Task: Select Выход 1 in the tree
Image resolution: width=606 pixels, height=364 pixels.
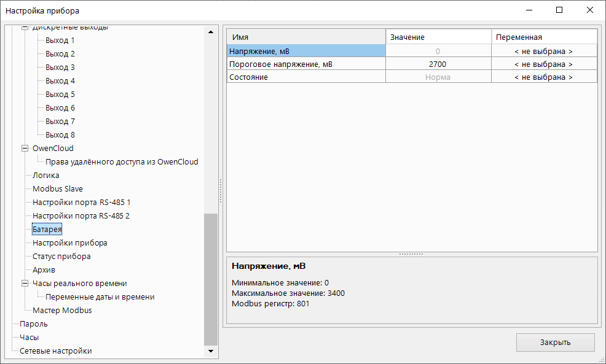Action: (60, 41)
